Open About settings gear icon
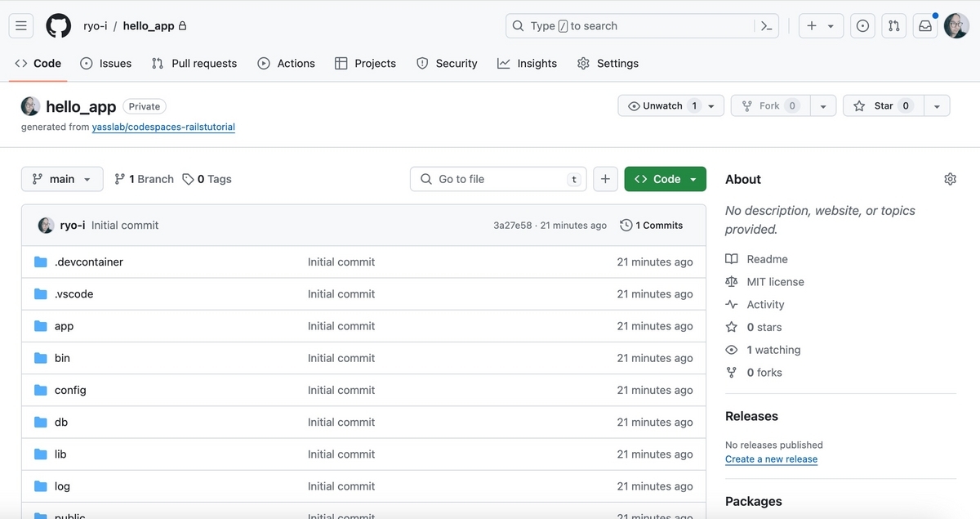Viewport: 980px width, 519px height. tap(950, 179)
